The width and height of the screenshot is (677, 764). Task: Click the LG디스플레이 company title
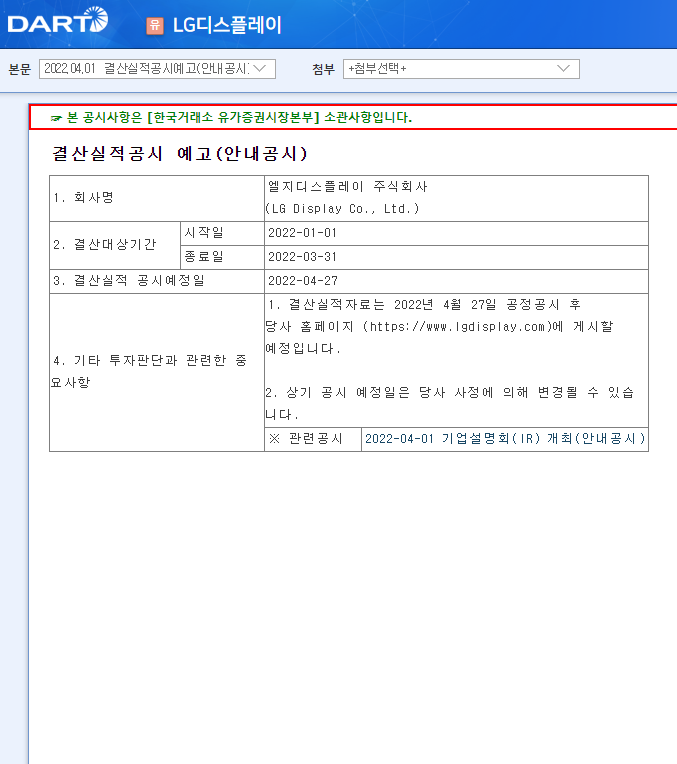(227, 25)
